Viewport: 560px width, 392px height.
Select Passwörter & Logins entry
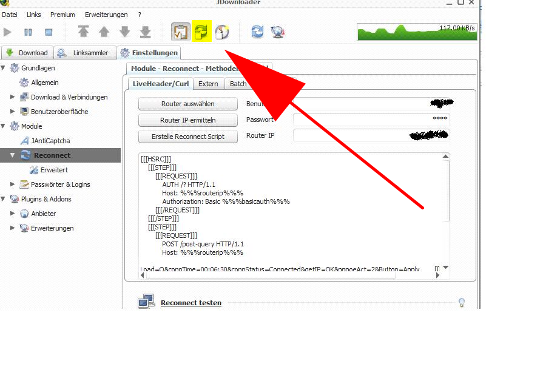point(60,184)
